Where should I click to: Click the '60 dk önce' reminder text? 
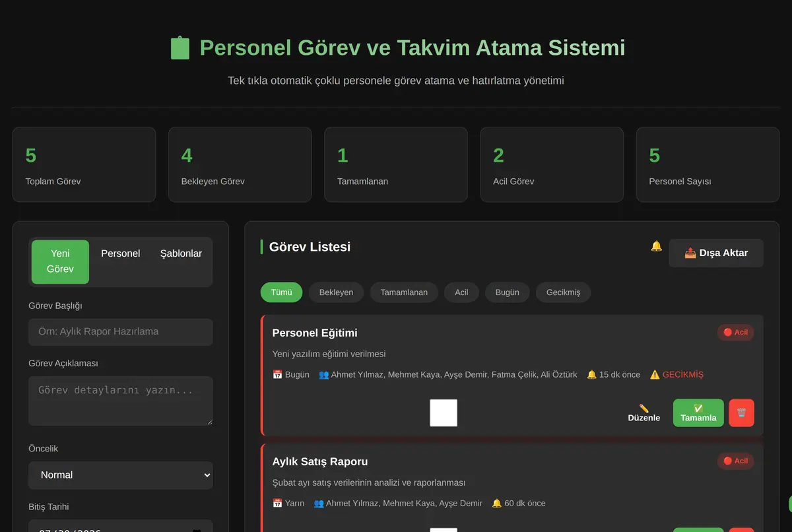point(525,503)
